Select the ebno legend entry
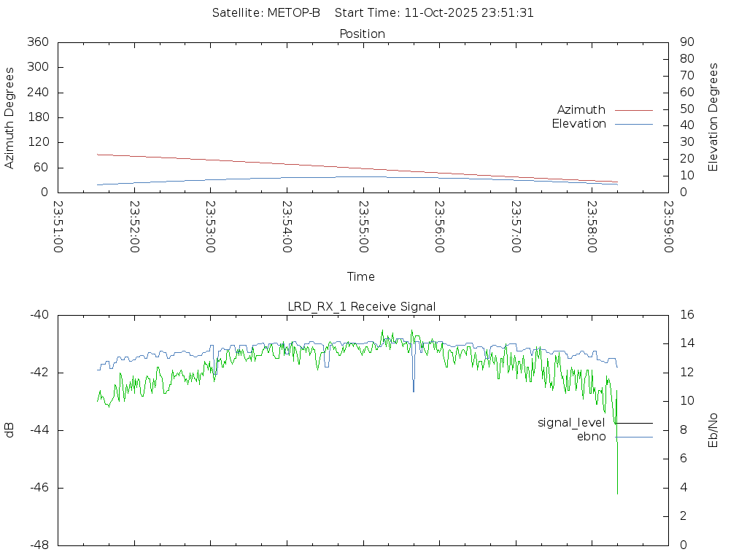747x560 pixels. click(591, 437)
